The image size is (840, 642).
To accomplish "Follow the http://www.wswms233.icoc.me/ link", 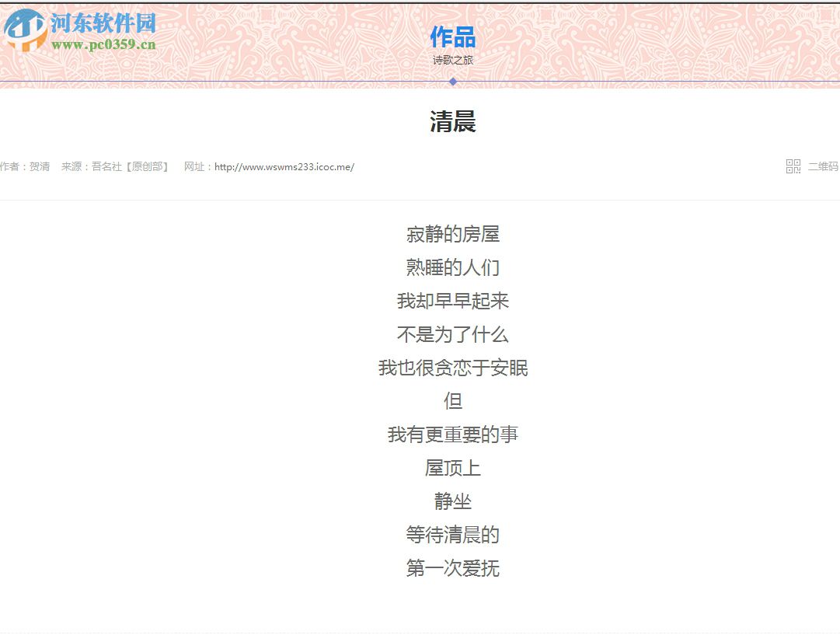I will click(284, 166).
